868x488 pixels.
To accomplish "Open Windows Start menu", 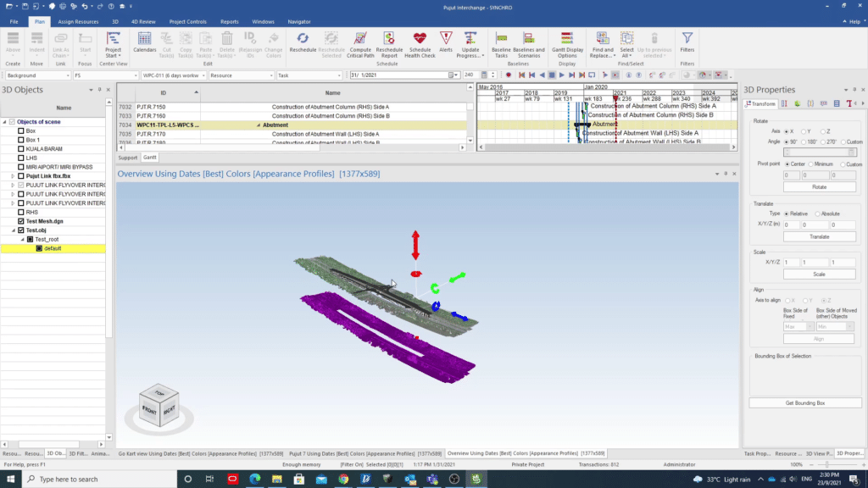I will pyautogui.click(x=10, y=480).
